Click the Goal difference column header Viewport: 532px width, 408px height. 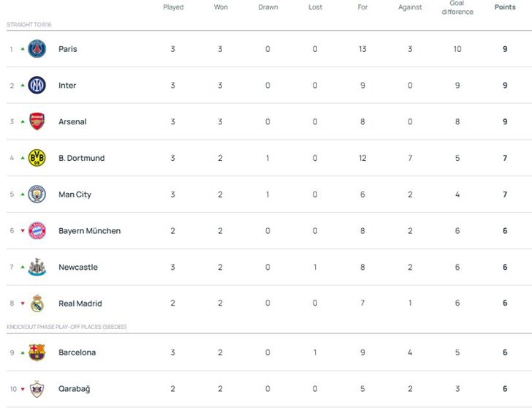click(457, 8)
